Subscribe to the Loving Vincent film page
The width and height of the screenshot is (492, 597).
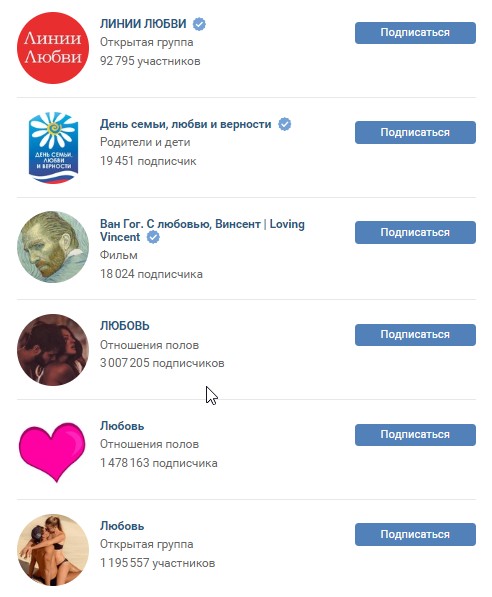pos(415,232)
